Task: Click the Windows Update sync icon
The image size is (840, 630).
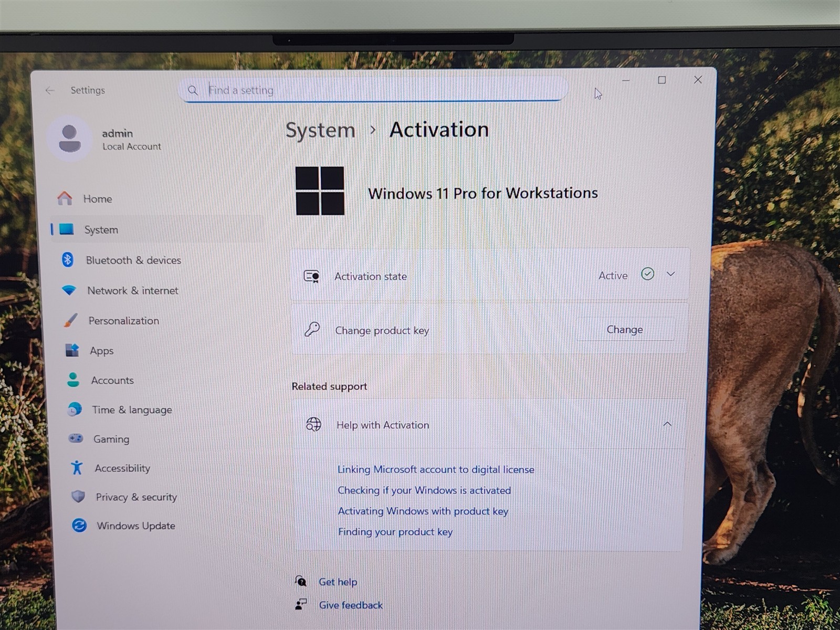Action: pos(79,525)
